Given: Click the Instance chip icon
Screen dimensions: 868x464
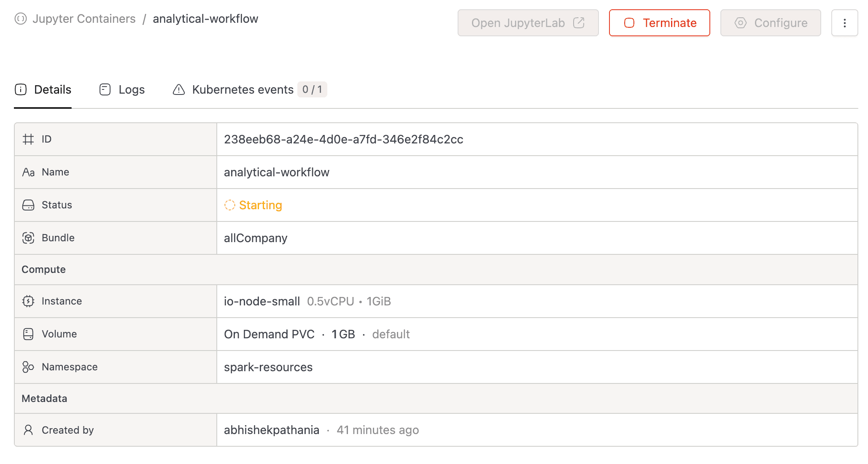Looking at the screenshot, I should coord(28,301).
